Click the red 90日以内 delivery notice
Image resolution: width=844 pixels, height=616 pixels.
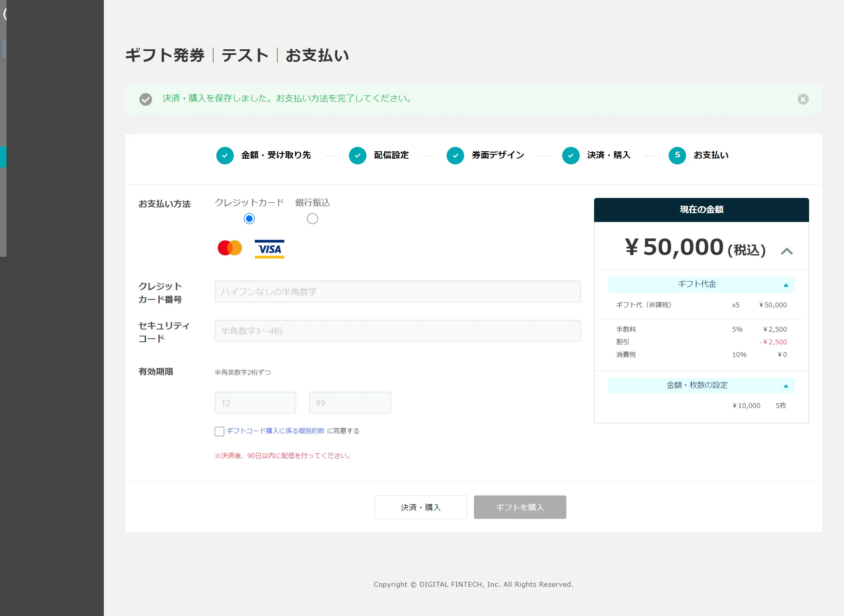click(x=283, y=456)
